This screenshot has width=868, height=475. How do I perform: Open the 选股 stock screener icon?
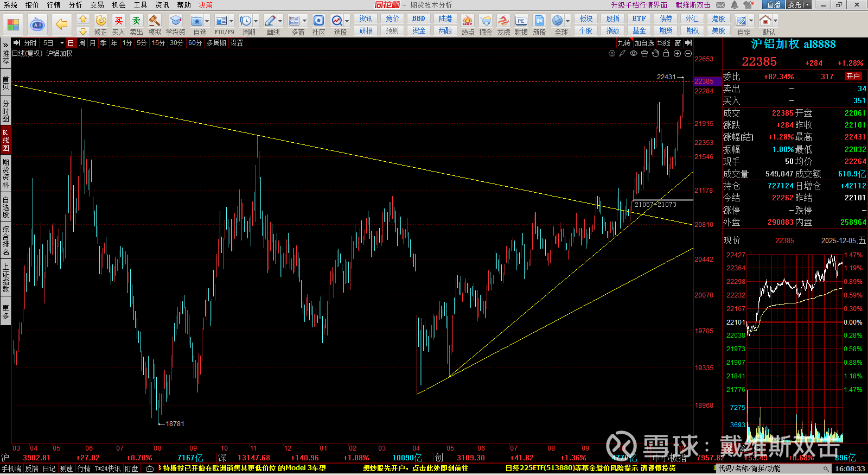337,21
